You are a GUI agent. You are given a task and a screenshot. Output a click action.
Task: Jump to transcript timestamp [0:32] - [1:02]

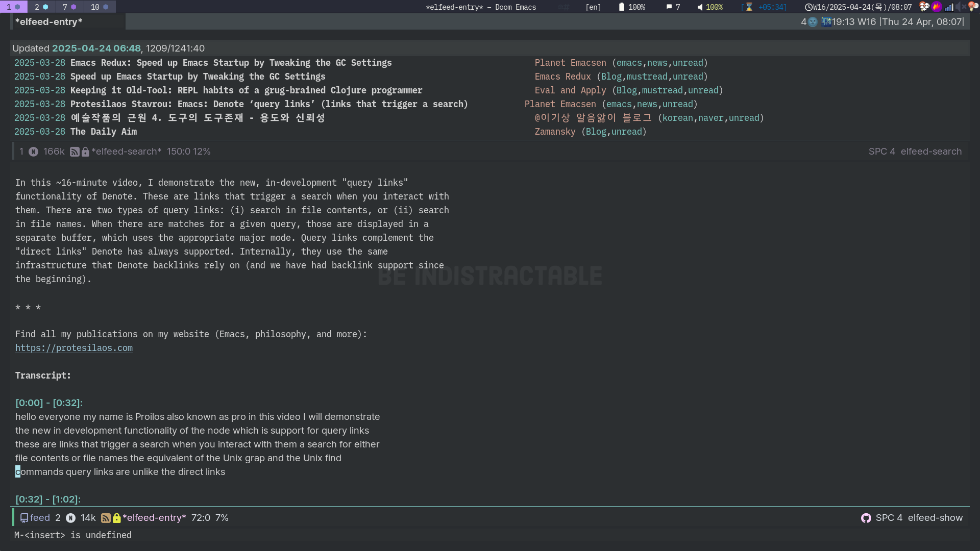coord(48,499)
